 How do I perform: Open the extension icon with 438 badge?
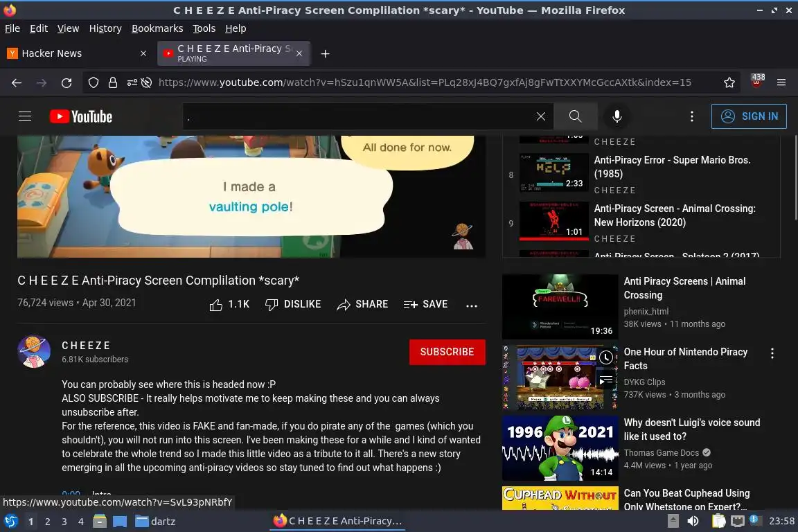click(757, 82)
